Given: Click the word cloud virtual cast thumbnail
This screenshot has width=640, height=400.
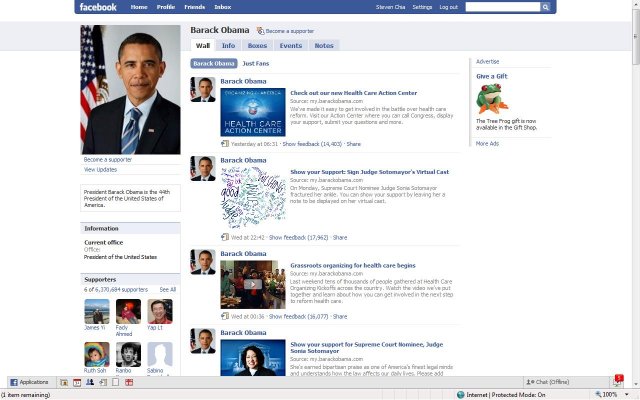Looking at the screenshot, I should coord(253,198).
